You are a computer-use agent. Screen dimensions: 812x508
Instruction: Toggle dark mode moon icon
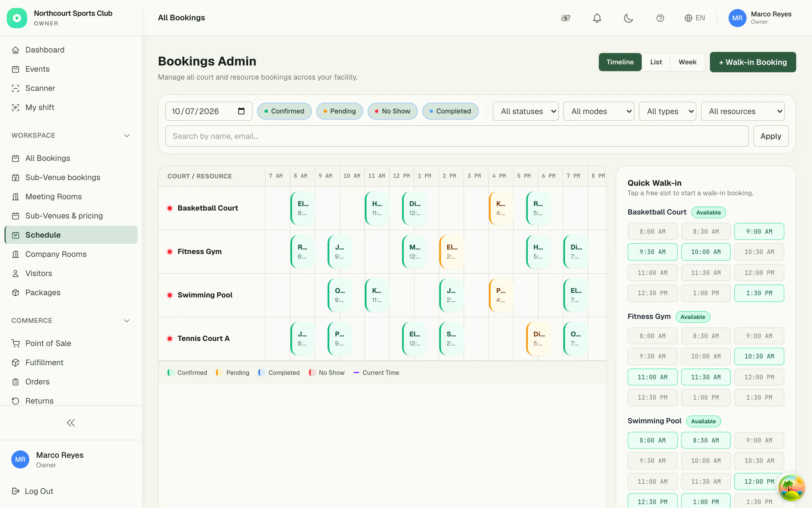(628, 18)
